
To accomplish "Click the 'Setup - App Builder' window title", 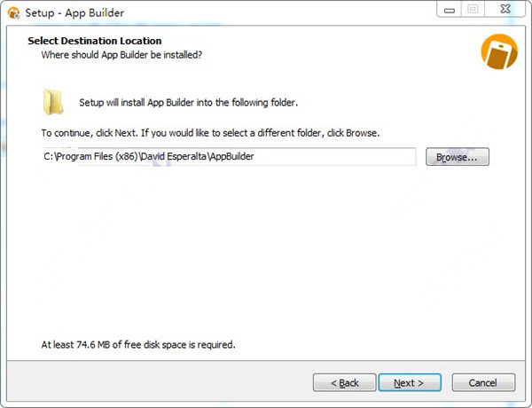I will 74,13.
